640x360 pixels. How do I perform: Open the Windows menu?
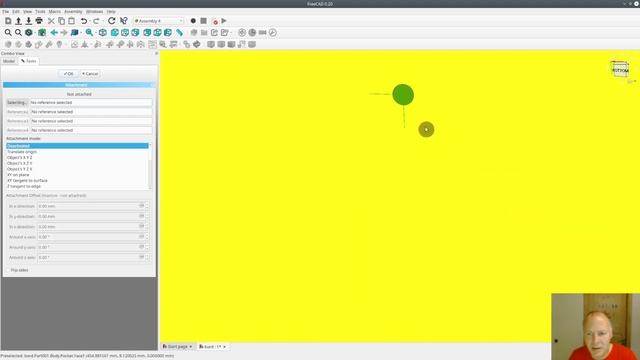(94, 11)
